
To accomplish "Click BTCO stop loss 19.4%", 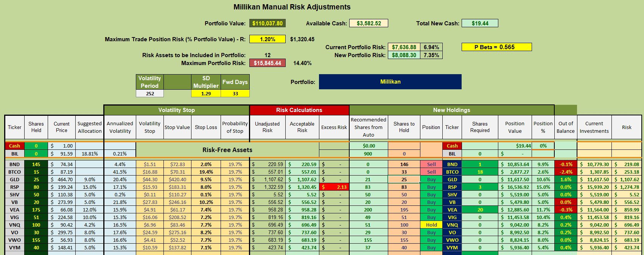I will 206,172.
